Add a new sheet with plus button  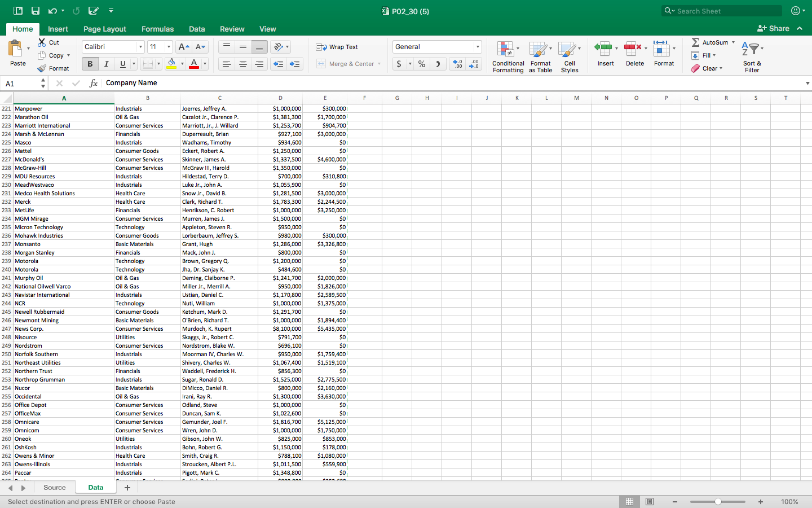coord(127,488)
